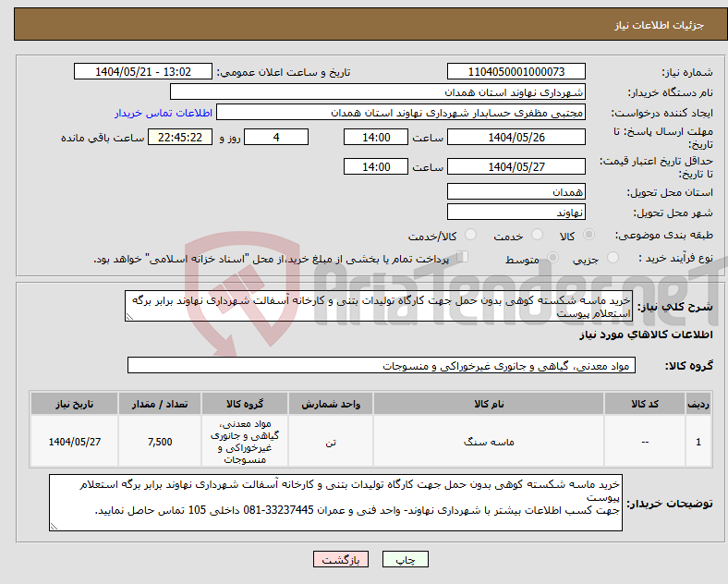Click the طبقه بندی موضوعی label

(663, 236)
